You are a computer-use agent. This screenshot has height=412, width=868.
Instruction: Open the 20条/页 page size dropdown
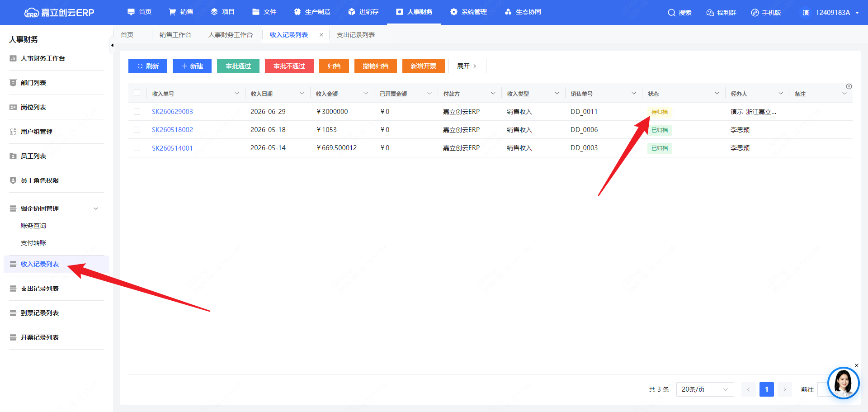[705, 389]
